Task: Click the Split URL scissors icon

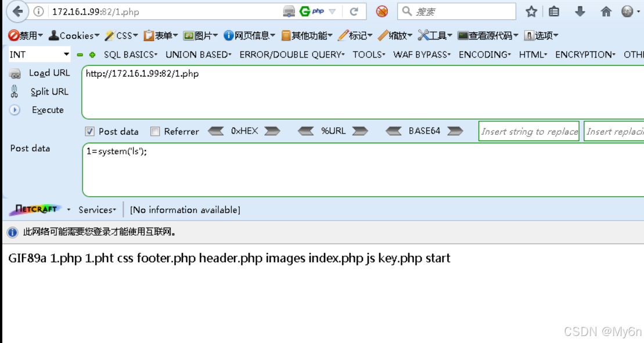Action: coord(15,92)
